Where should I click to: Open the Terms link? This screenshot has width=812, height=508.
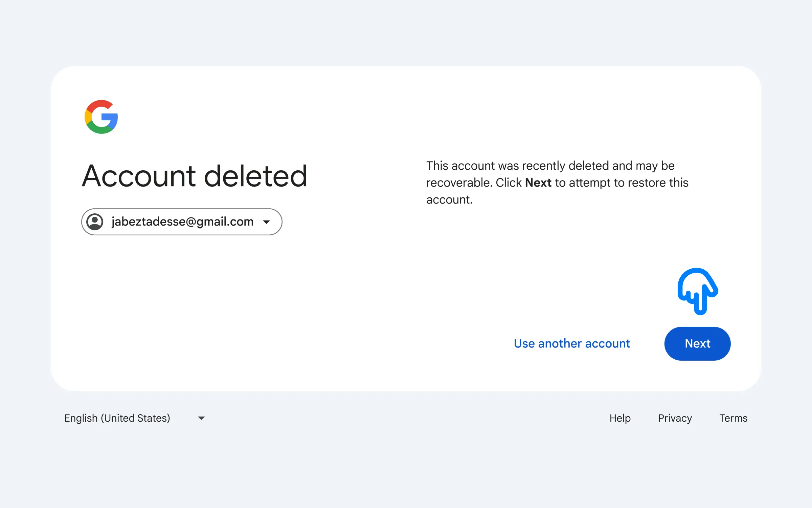(x=733, y=418)
